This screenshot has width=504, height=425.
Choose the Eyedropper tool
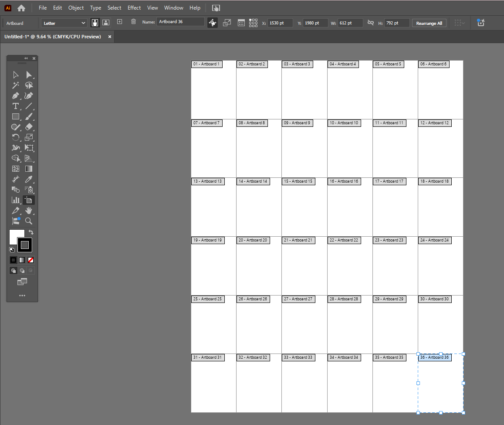[29, 179]
